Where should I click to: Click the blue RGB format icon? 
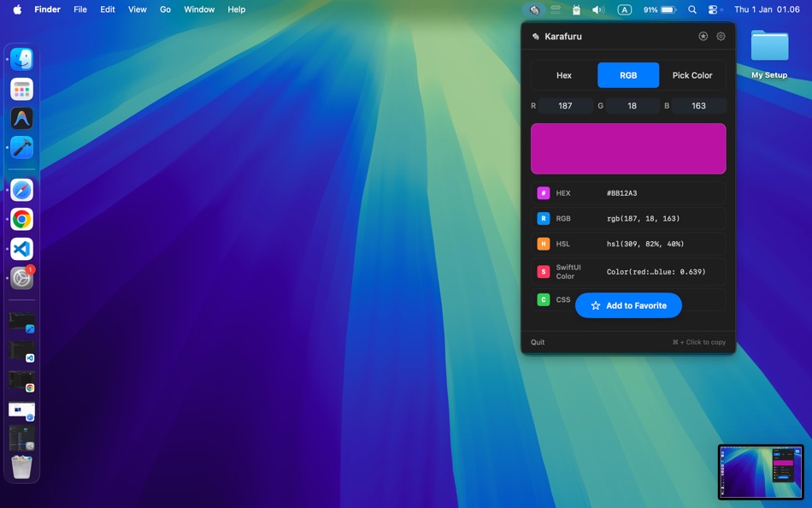[x=544, y=218]
